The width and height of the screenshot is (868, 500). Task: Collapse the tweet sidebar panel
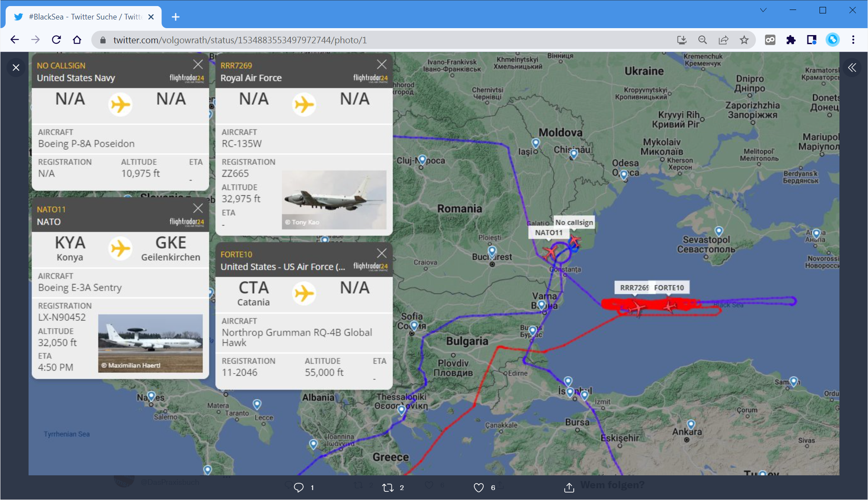point(852,68)
